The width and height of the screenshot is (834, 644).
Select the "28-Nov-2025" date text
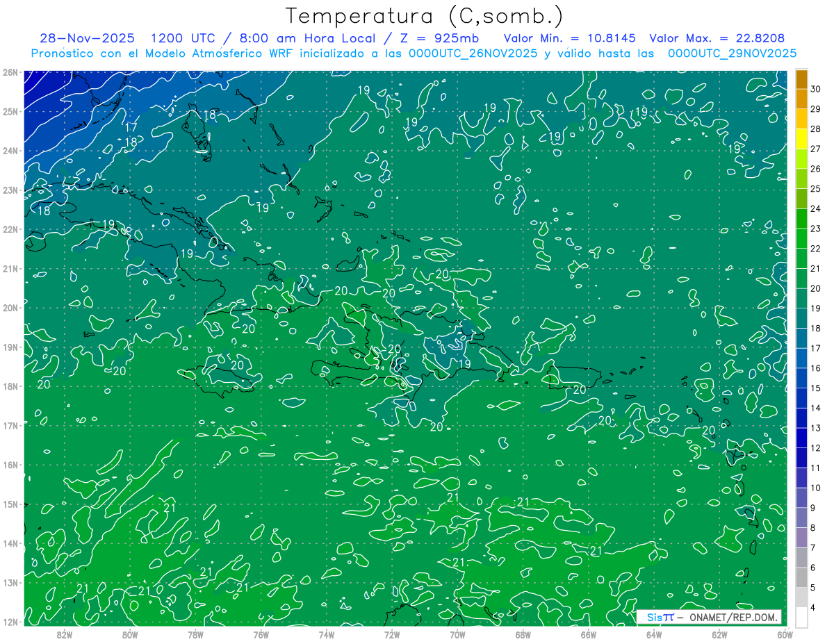coord(88,38)
